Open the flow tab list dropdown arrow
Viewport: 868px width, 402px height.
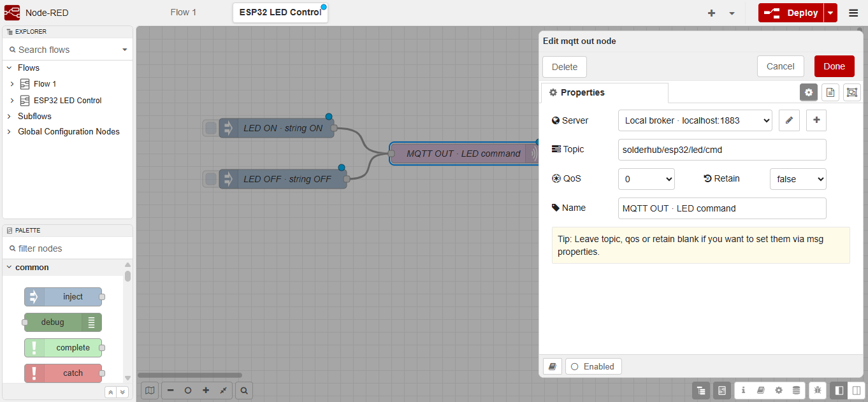click(x=732, y=13)
